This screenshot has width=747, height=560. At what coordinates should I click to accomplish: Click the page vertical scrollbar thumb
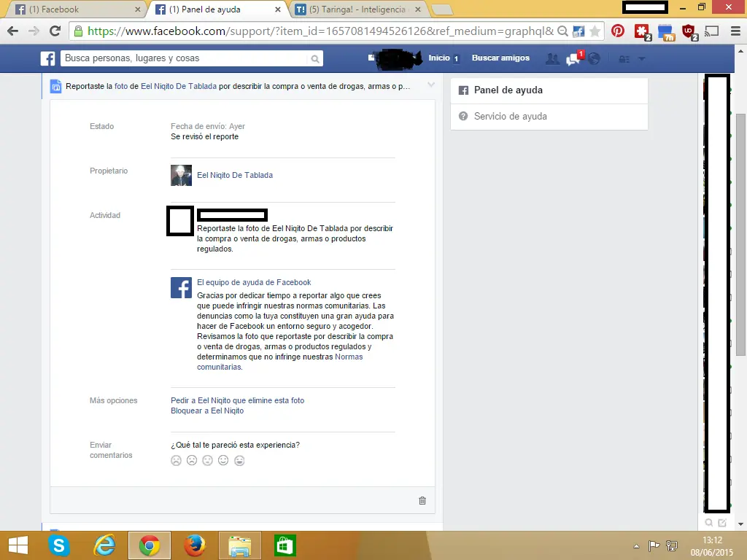click(x=740, y=234)
